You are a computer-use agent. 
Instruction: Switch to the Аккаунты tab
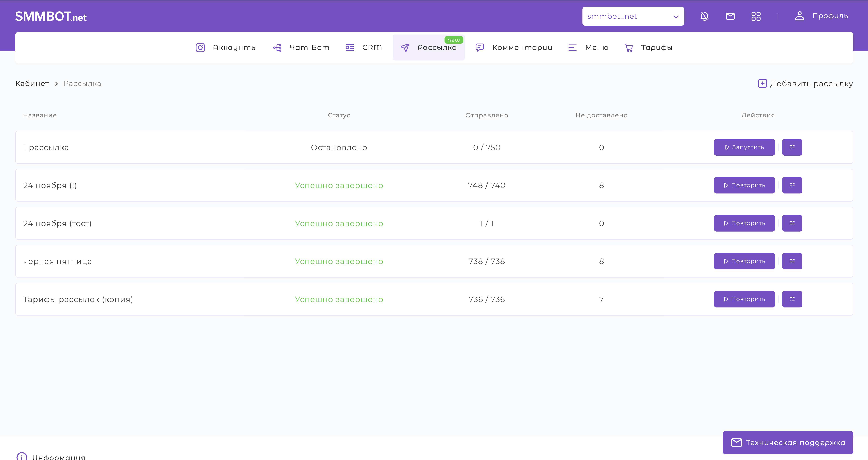coord(226,48)
